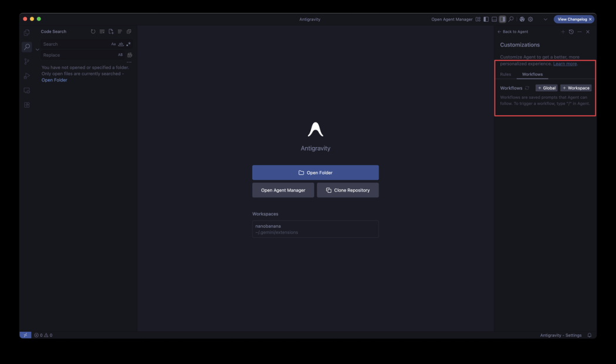Toggle Match Whole Word option

point(121,44)
